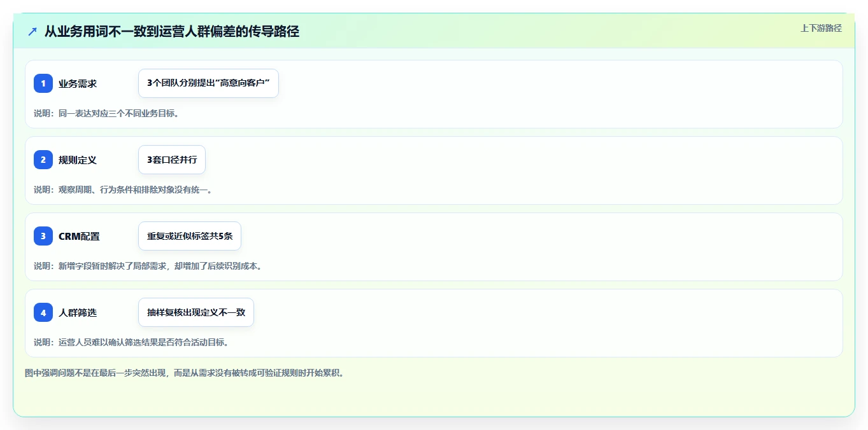Select the 规则定义 step label

click(x=78, y=160)
